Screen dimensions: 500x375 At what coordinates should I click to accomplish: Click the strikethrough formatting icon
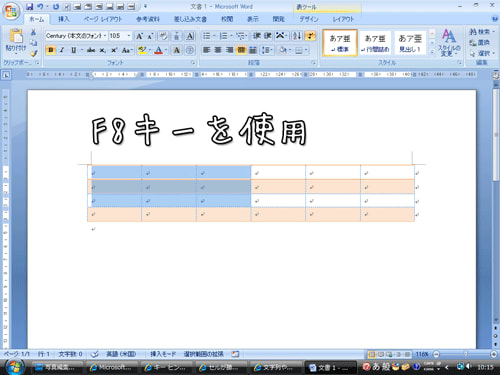pyautogui.click(x=91, y=50)
